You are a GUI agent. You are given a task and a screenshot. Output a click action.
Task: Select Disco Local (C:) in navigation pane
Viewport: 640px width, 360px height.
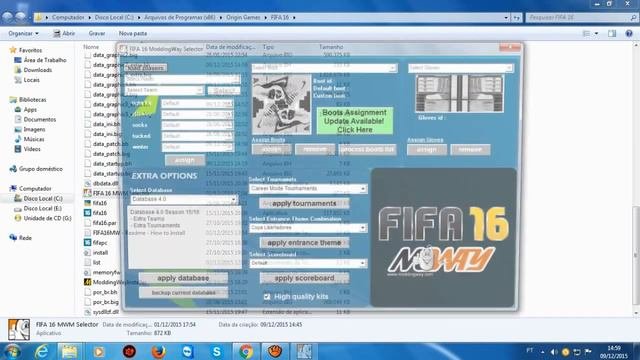43,198
